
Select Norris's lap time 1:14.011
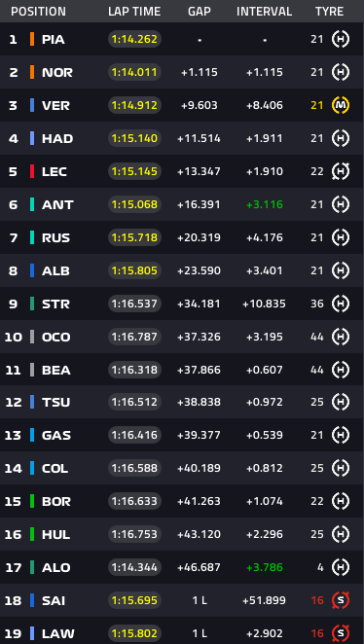(134, 73)
